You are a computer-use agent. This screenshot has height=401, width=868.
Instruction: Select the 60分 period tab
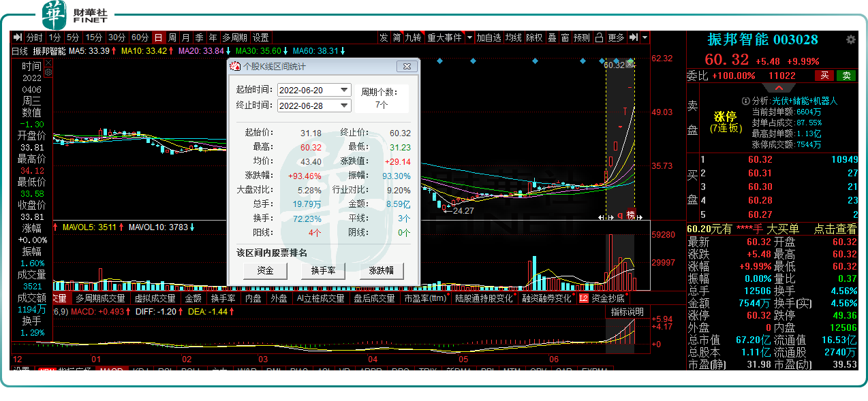click(x=140, y=37)
